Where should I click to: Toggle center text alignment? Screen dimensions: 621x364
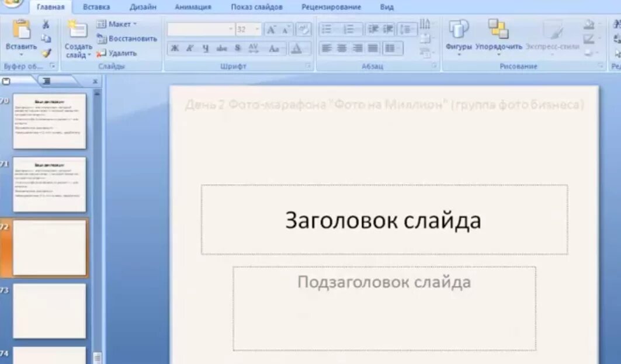click(x=342, y=48)
